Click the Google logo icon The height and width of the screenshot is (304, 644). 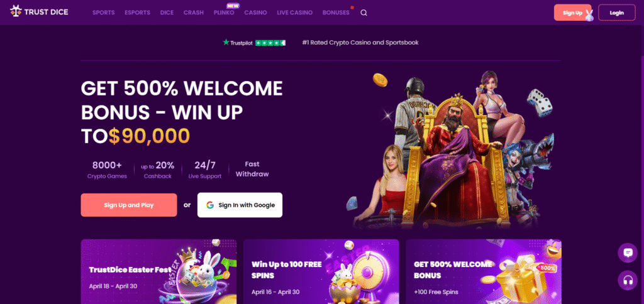210,205
